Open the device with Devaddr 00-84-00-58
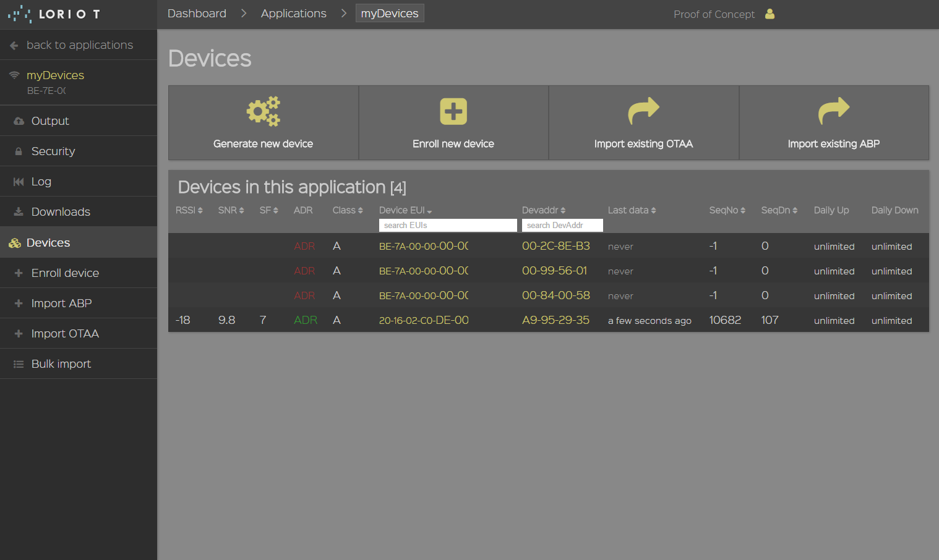This screenshot has height=560, width=939. (555, 295)
